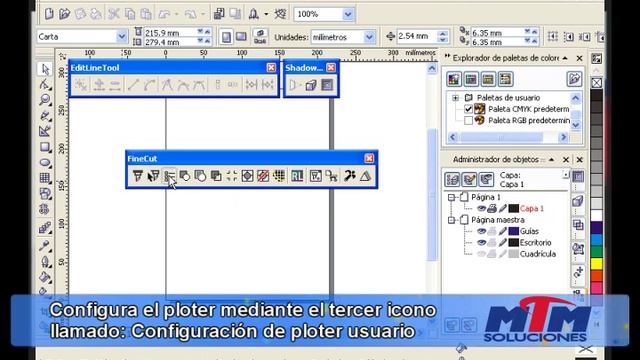
Task: Click the red hatched FineCut icon
Action: point(263,176)
